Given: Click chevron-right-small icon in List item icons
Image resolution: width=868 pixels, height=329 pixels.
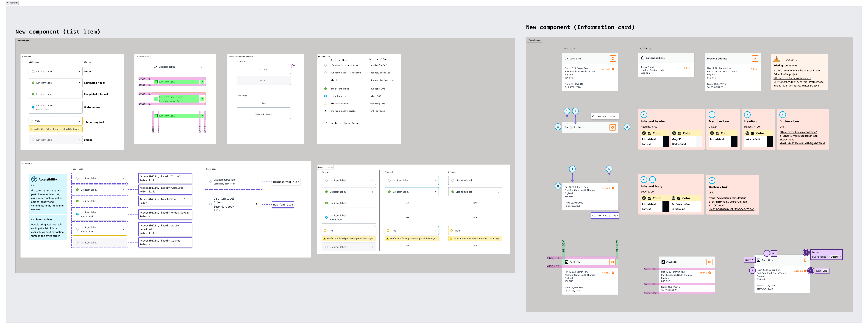Looking at the screenshot, I should [x=325, y=111].
